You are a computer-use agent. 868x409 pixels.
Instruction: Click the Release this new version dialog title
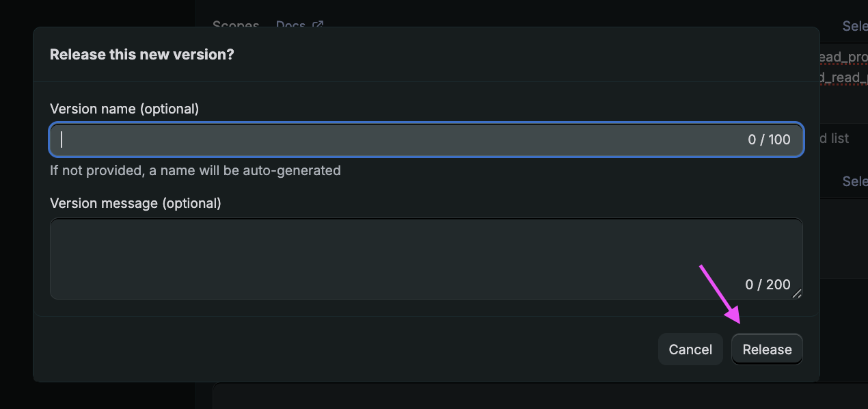point(141,54)
